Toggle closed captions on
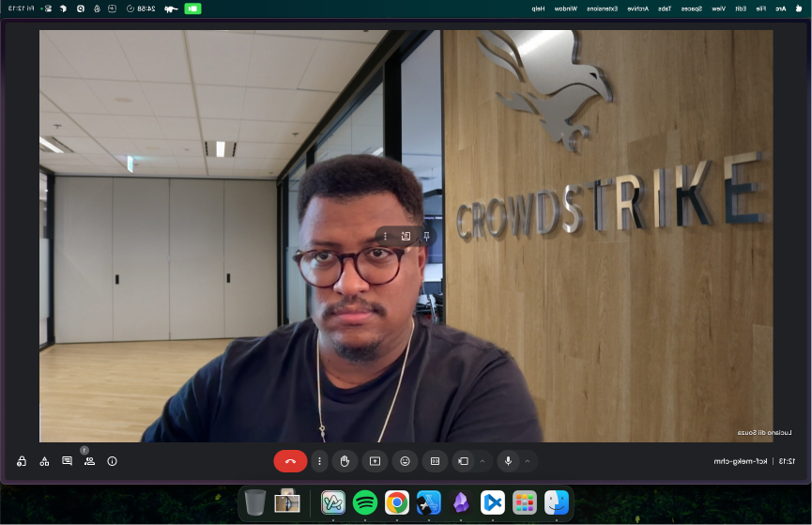 (435, 461)
